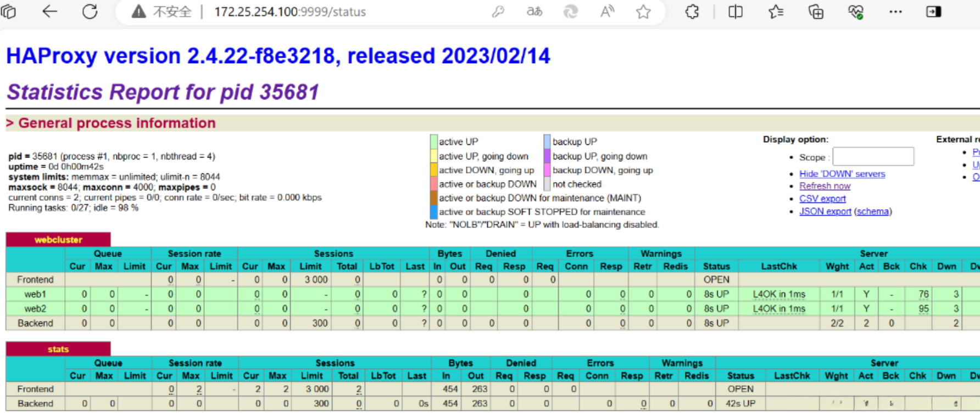This screenshot has height=417, width=980.
Task: Click the browser back arrow
Action: coord(50,12)
